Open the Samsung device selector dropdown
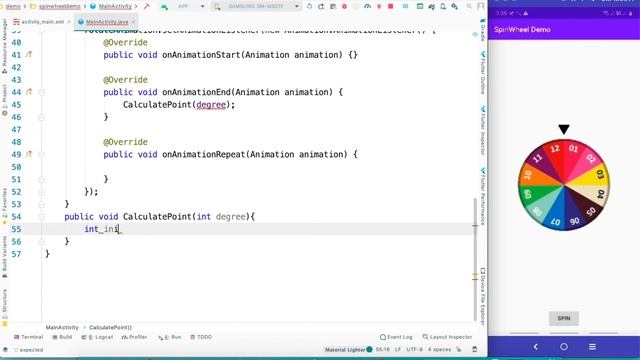This screenshot has width=640, height=360. 257,6
